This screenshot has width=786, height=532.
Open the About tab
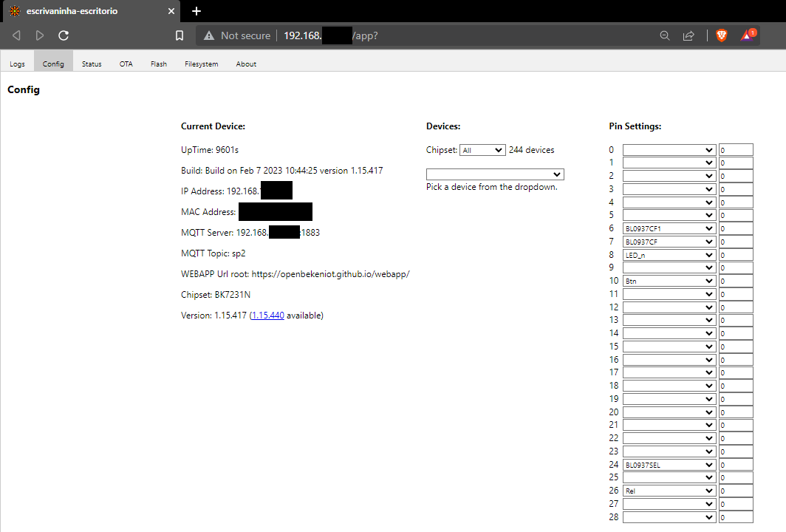coord(246,64)
